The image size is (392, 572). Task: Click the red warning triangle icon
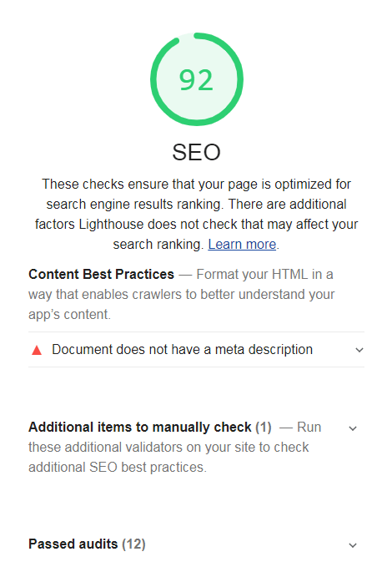[37, 350]
